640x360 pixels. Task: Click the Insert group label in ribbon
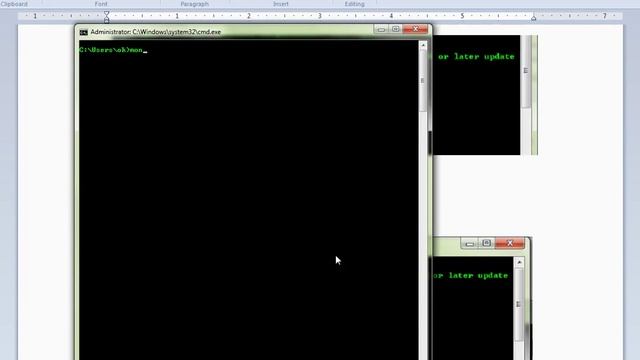point(281,4)
